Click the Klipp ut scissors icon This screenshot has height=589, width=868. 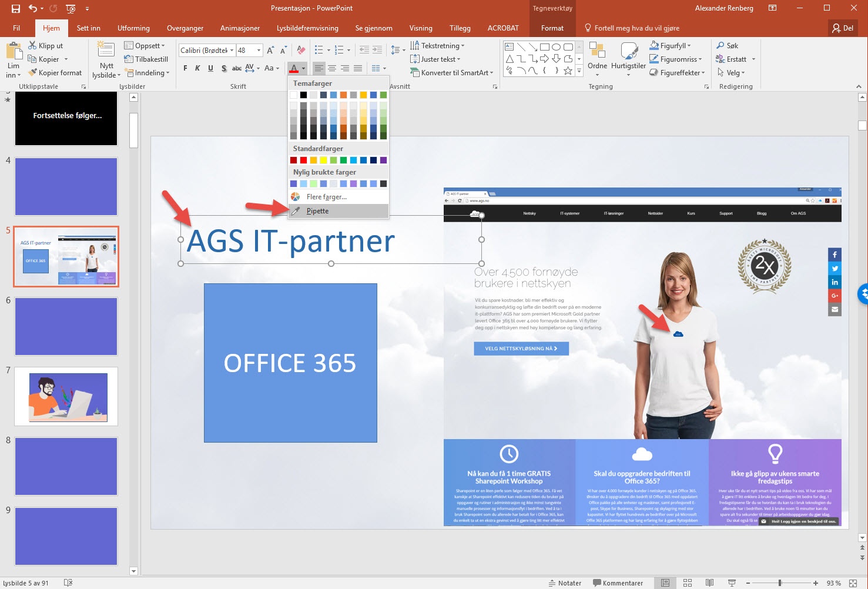point(33,46)
